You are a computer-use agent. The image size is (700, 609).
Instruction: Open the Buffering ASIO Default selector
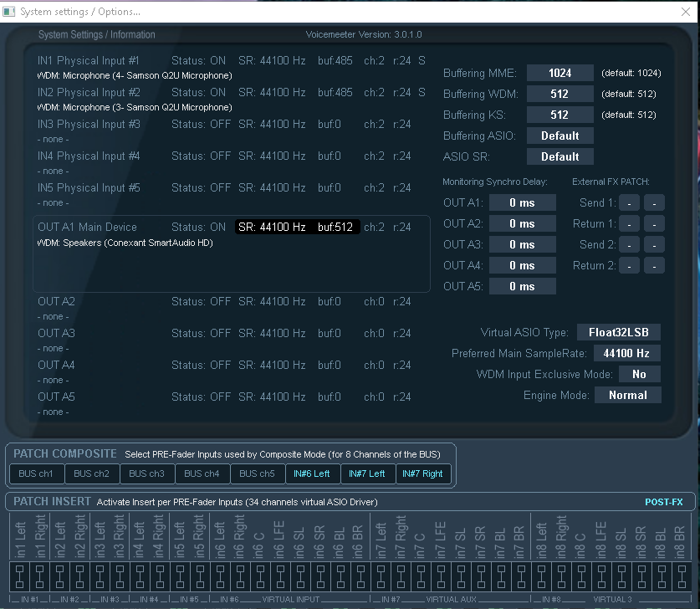[x=559, y=135]
